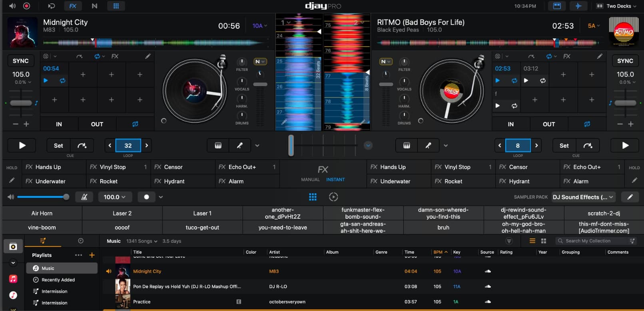Toggle SYNC on the right deck
Image resolution: width=644 pixels, height=311 pixels.
pos(625,61)
